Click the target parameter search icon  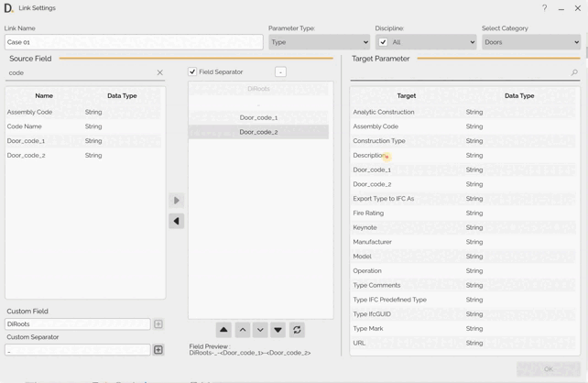(574, 72)
